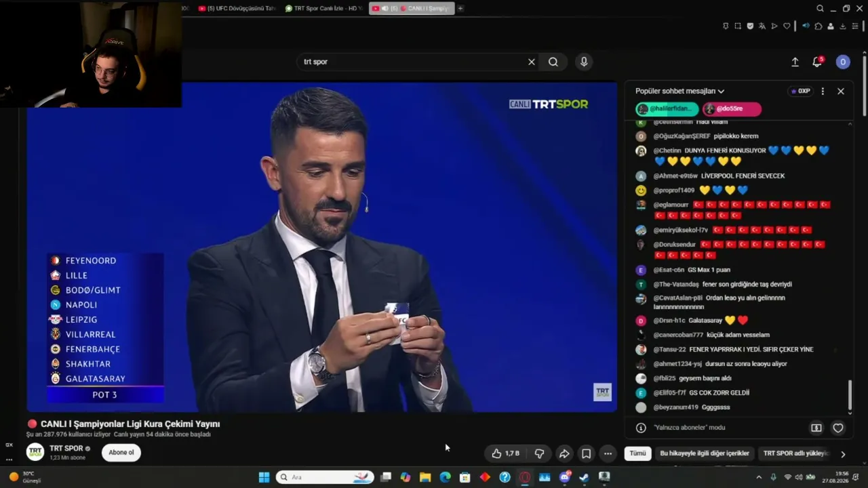Image resolution: width=868 pixels, height=488 pixels.
Task: Open the TRT SPOR channel avatar
Action: (x=35, y=452)
